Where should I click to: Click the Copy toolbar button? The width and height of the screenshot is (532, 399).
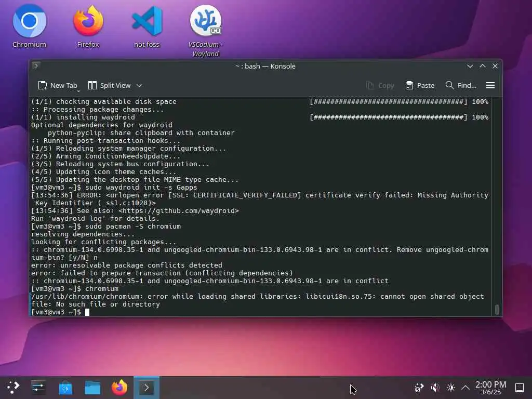[x=380, y=86]
